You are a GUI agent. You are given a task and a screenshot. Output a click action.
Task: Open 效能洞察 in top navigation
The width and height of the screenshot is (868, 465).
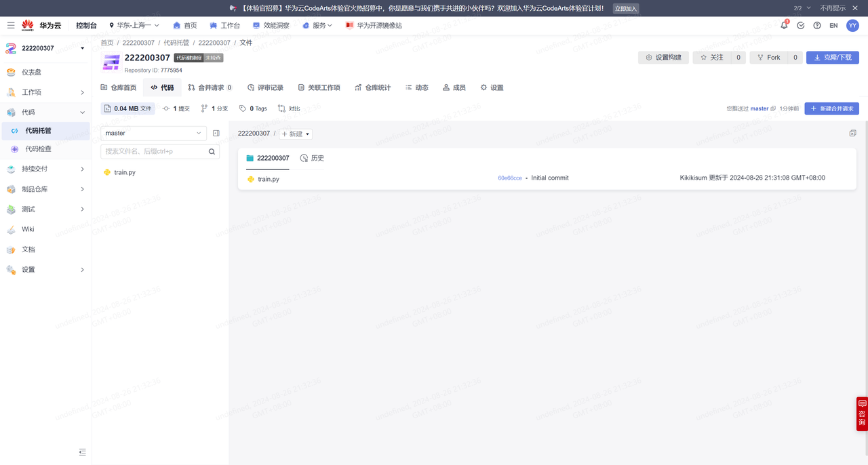pyautogui.click(x=271, y=25)
